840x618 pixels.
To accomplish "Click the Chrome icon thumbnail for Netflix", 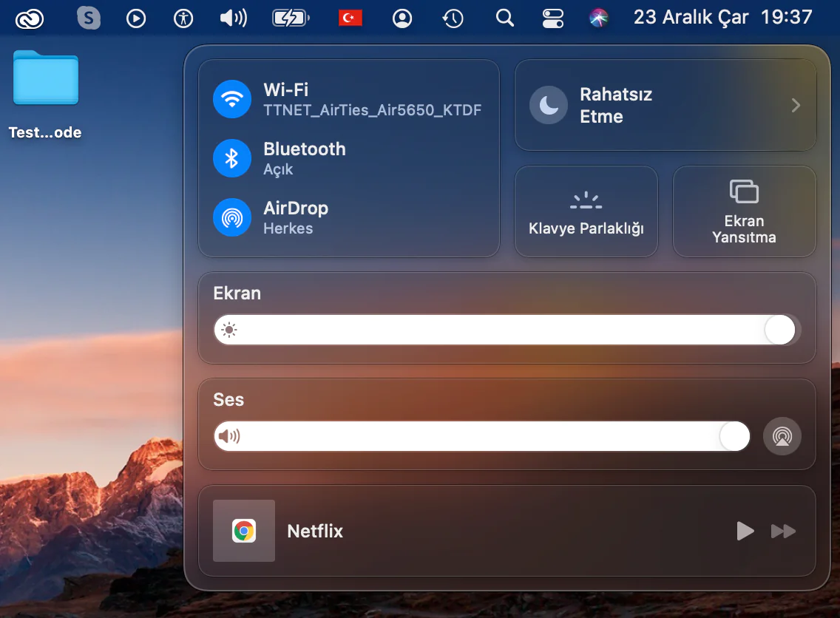I will click(x=244, y=531).
